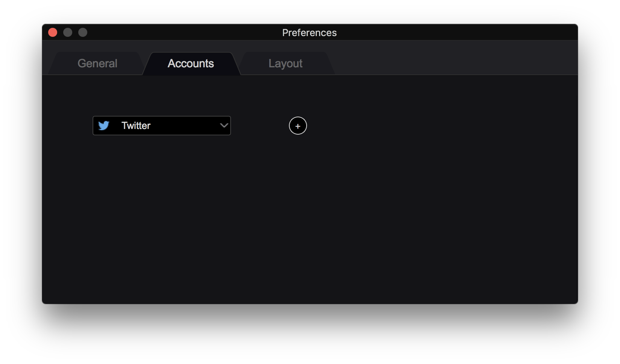Switch to the General tab

[x=97, y=64]
